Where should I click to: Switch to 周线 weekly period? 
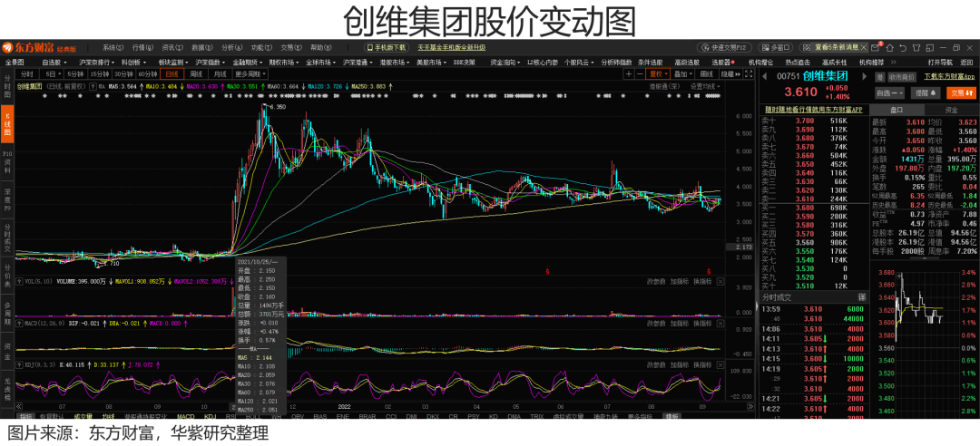click(196, 74)
